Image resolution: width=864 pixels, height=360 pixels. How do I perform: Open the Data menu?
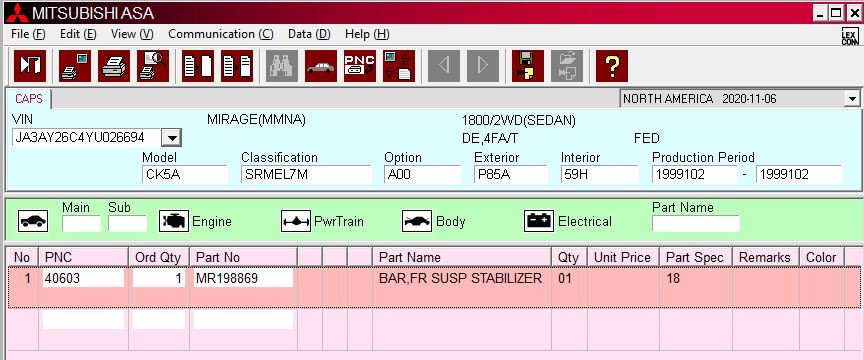[309, 34]
